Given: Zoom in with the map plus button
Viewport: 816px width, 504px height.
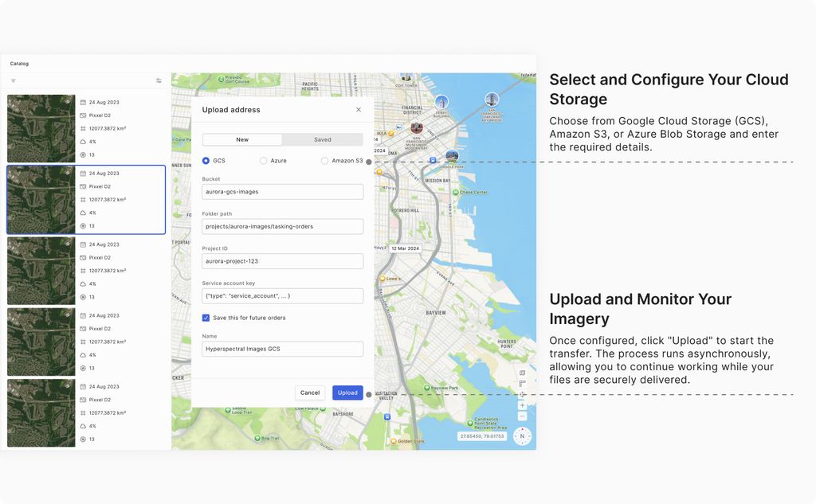Looking at the screenshot, I should click(x=523, y=405).
